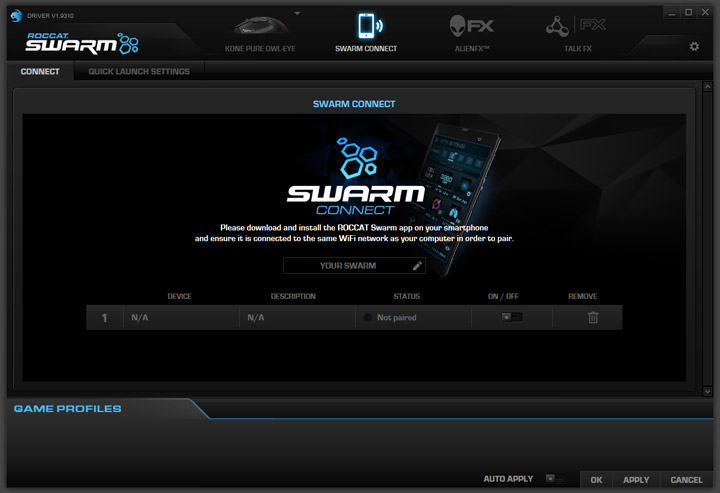Minimize the Swarm window

[672, 13]
